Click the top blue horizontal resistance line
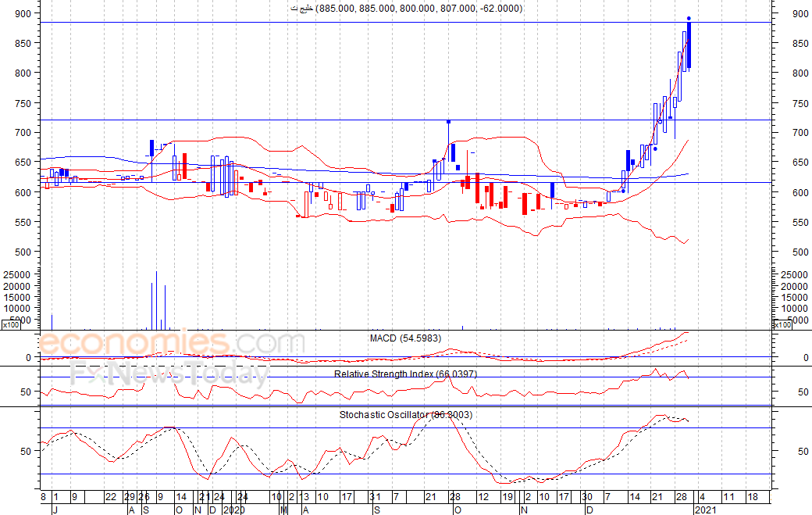This screenshot has height=515, width=812. pyautogui.click(x=390, y=22)
